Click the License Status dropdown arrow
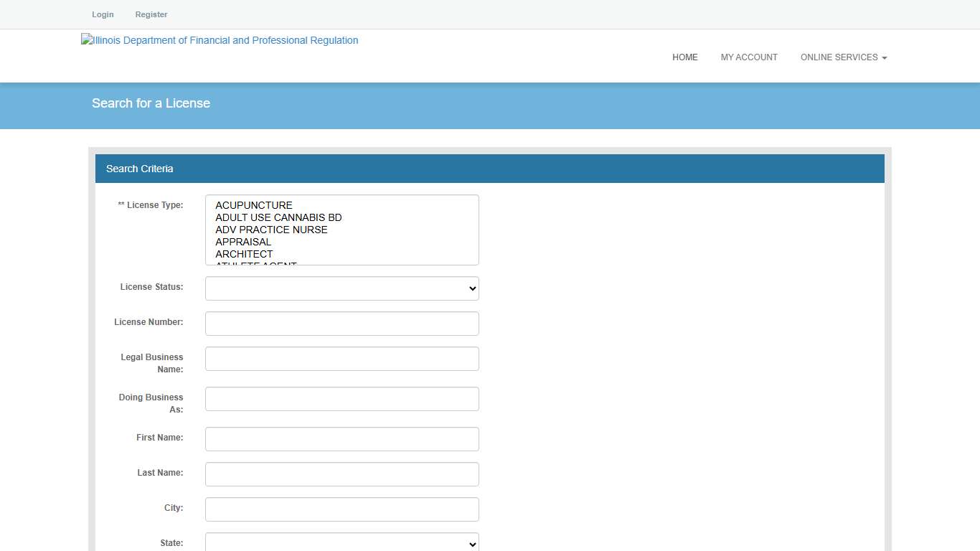980x551 pixels. pos(470,288)
